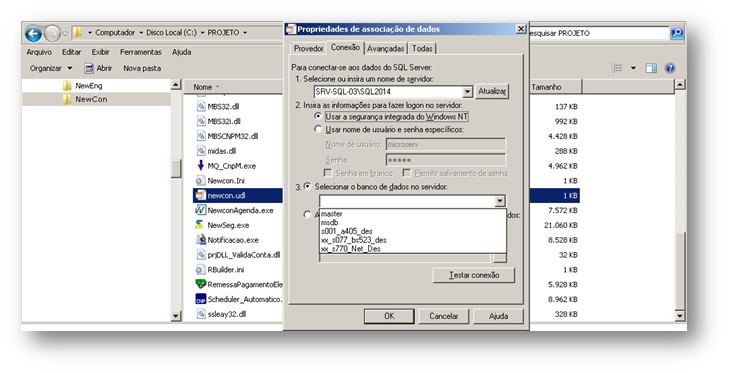Select the MBS32i.dll file icon
Screen dimensions: 729x373
point(201,121)
